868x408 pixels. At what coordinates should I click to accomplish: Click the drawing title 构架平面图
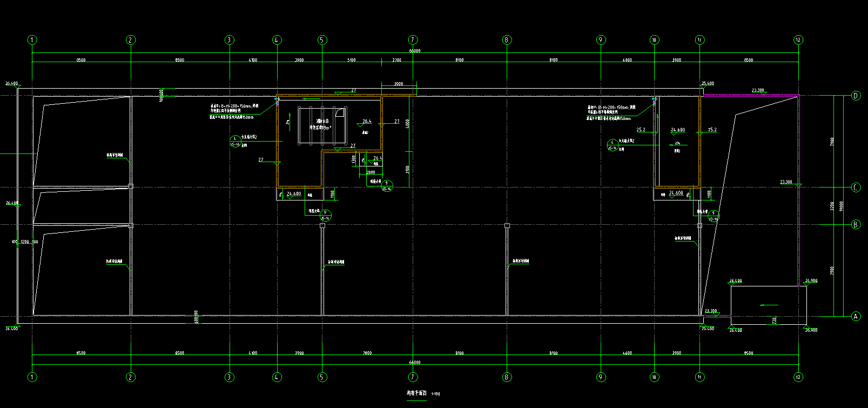416,393
